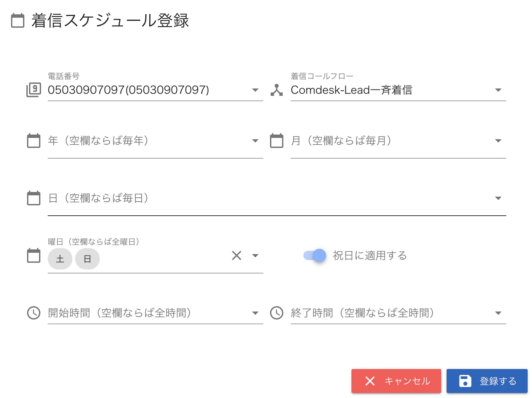
Task: Click the キャンセル button
Action: pos(396,381)
